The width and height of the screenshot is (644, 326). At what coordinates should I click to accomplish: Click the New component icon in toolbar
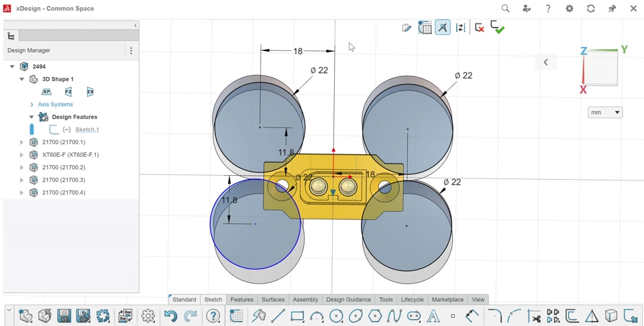pos(25,316)
